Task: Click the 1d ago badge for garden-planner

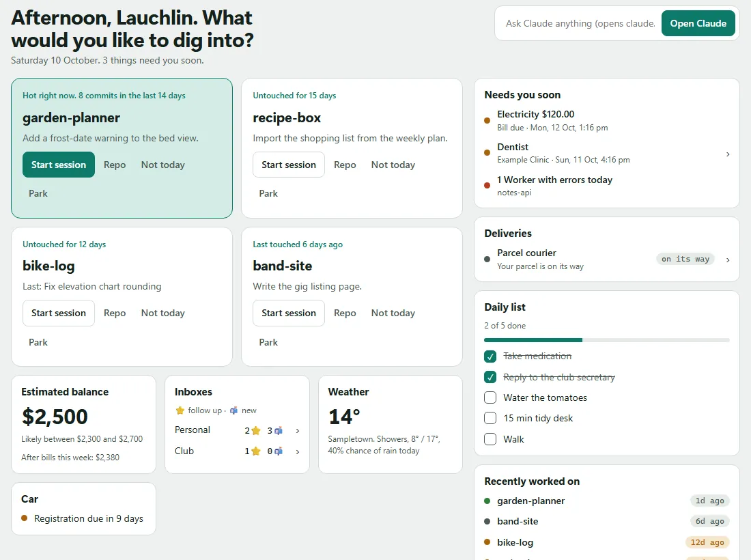Action: (x=710, y=501)
